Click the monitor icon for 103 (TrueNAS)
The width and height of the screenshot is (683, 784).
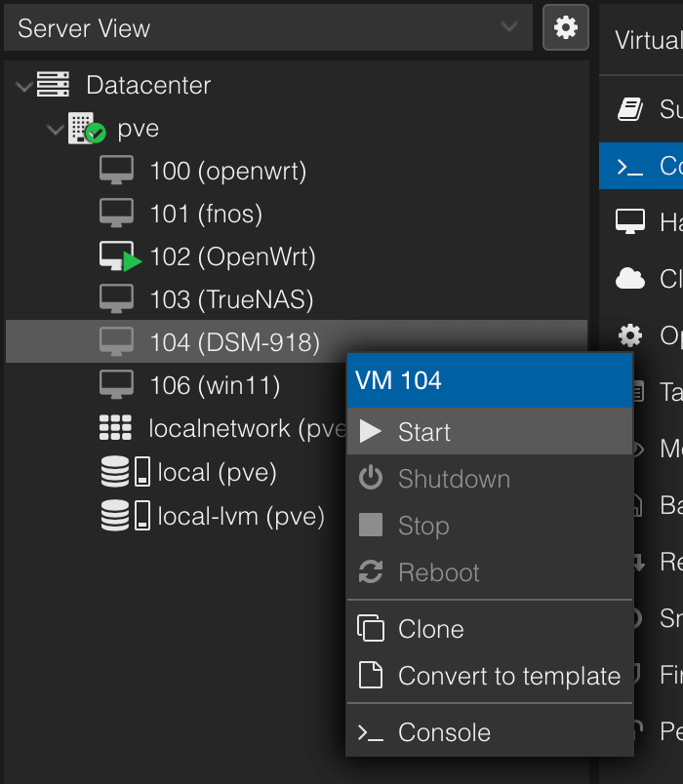pyautogui.click(x=116, y=299)
